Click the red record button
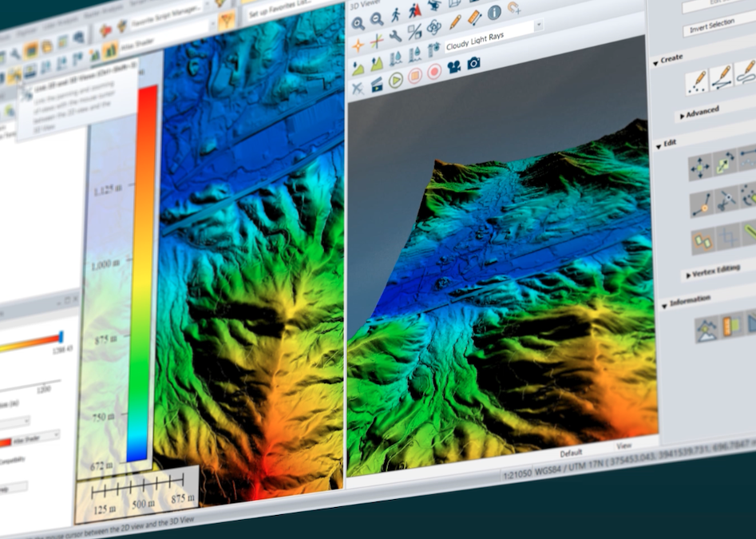Screen dimensions: 756x539 pyautogui.click(x=434, y=72)
